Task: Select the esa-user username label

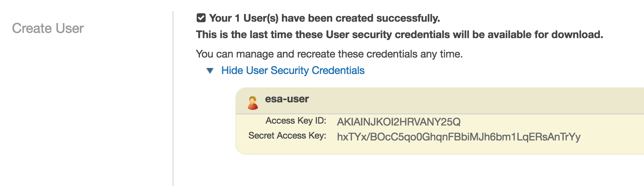Action: 287,99
